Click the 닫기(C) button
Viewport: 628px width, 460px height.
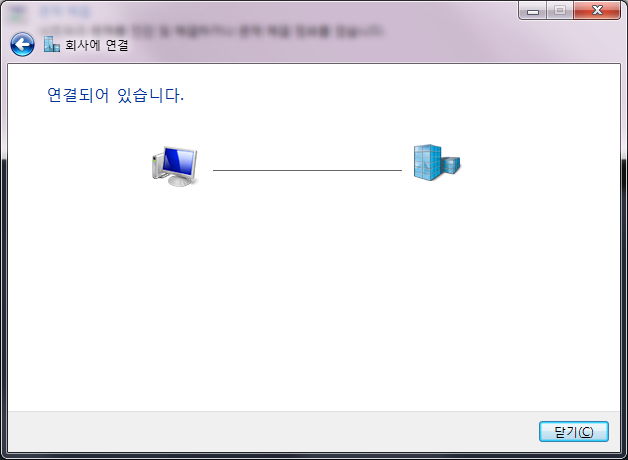pos(574,432)
